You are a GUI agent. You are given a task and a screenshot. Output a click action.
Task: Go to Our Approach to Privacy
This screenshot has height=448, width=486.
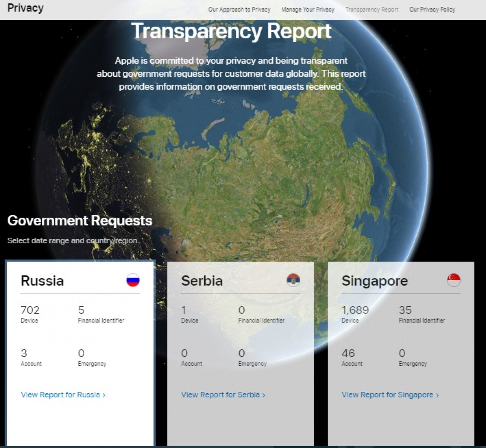coord(239,9)
